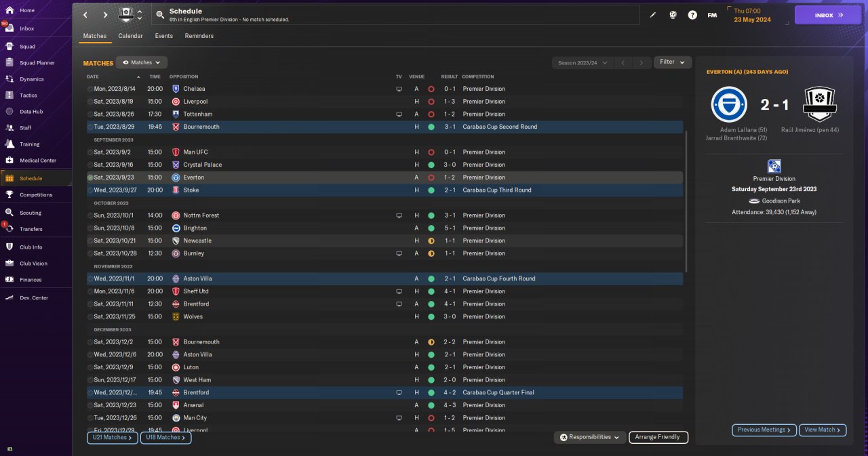Click Everton badge in match panel
This screenshot has height=456, width=868.
(x=729, y=104)
